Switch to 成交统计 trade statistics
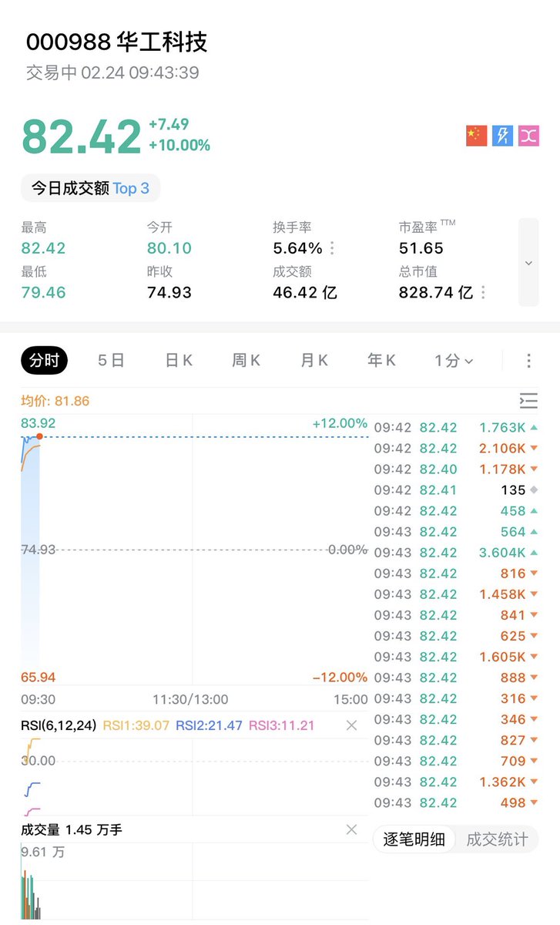 498,839
